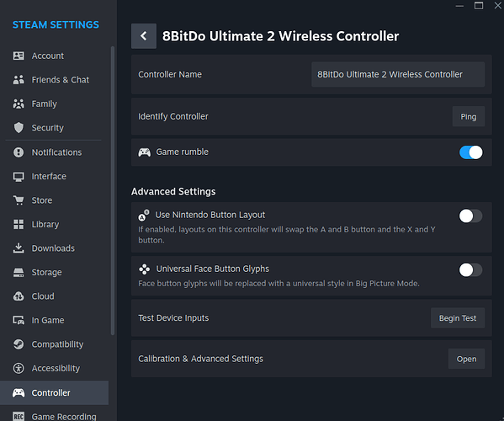
Task: Turn on Universal Face Button Glyphs
Action: 470,269
